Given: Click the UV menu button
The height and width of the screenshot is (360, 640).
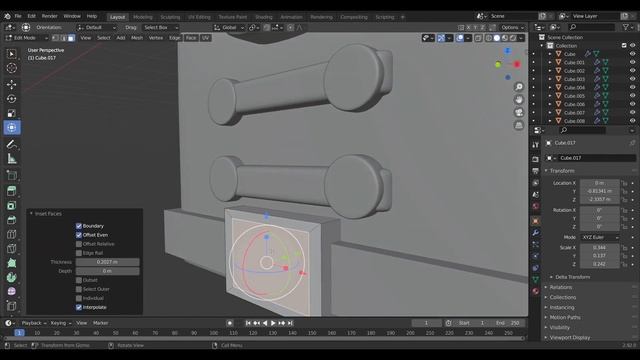Looking at the screenshot, I should pos(205,38).
